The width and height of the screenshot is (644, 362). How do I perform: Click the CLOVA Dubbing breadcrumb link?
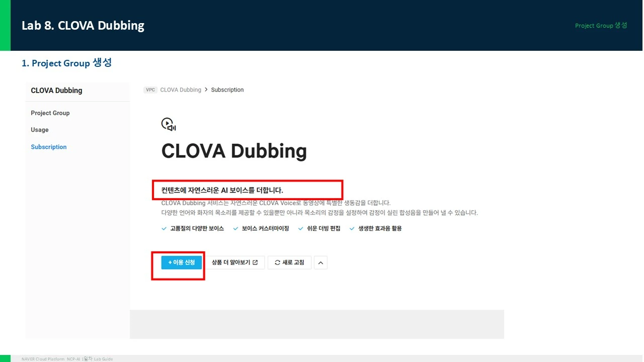pos(181,90)
